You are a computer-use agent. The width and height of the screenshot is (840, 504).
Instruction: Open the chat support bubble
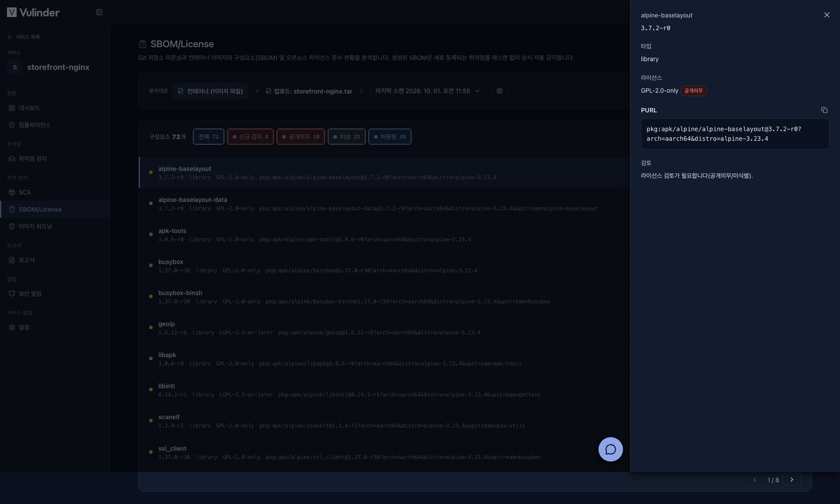[x=610, y=449]
